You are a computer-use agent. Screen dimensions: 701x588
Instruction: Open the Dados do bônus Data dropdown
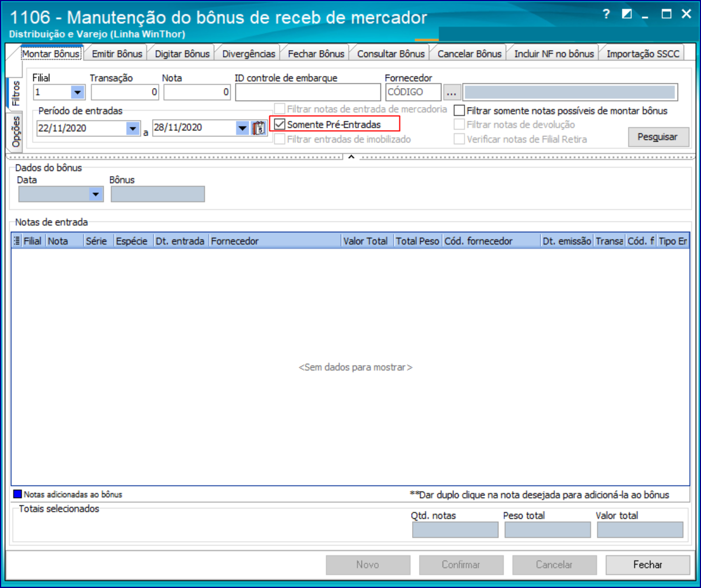[x=96, y=194]
